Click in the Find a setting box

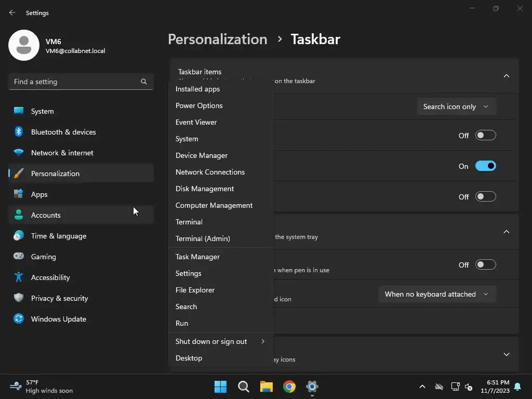[x=81, y=82]
